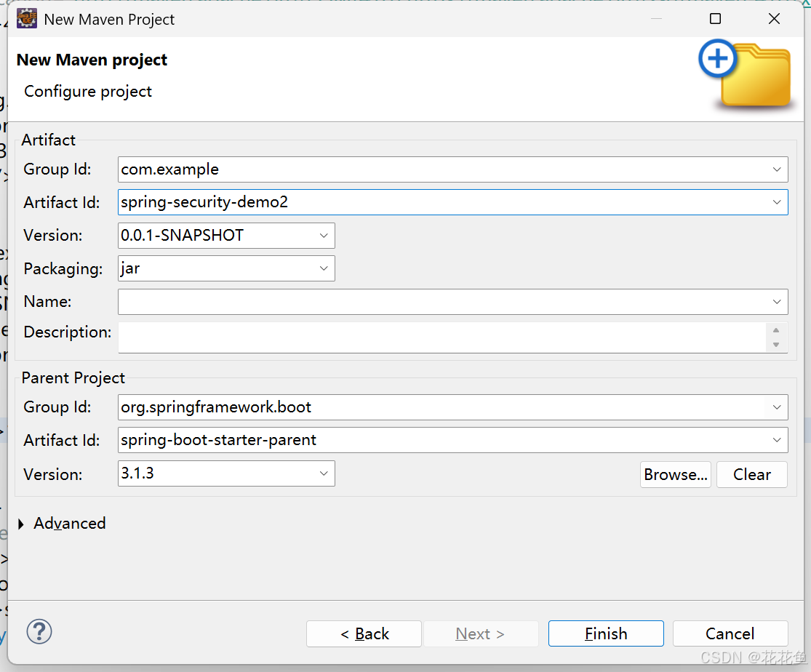
Task: Click the Cancel button
Action: (730, 633)
